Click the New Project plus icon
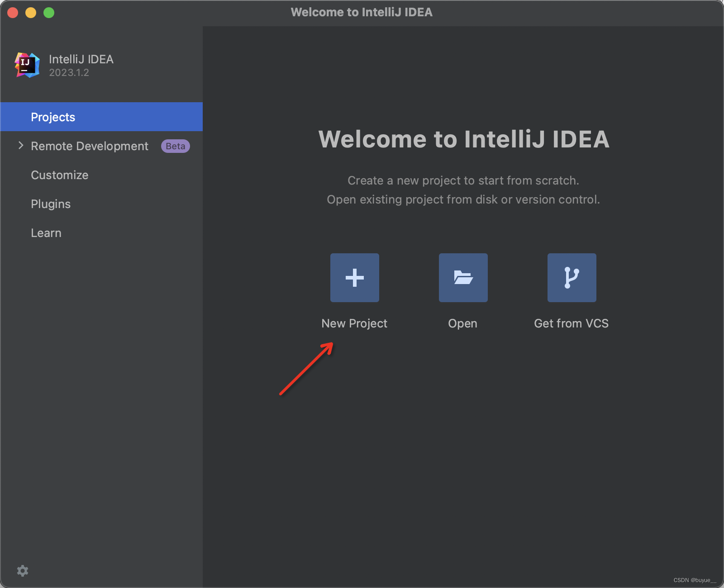This screenshot has height=588, width=724. pyautogui.click(x=355, y=278)
